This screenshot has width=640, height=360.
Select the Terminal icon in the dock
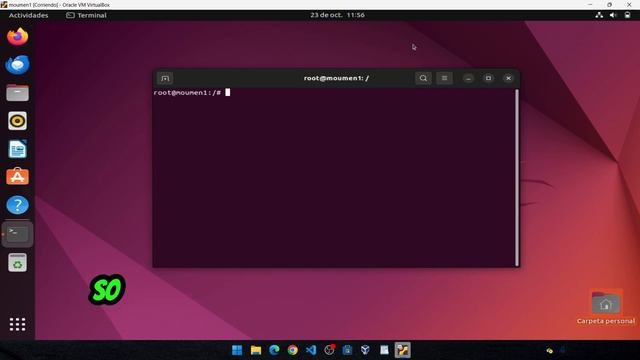pyautogui.click(x=17, y=234)
